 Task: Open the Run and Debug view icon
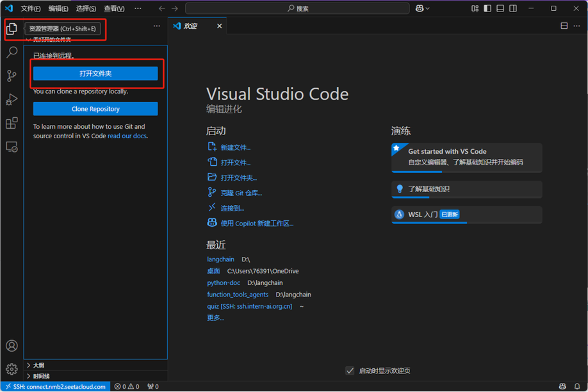12,99
